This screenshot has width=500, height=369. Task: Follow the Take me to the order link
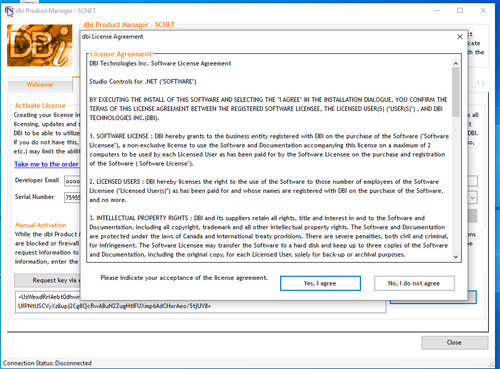click(x=47, y=164)
